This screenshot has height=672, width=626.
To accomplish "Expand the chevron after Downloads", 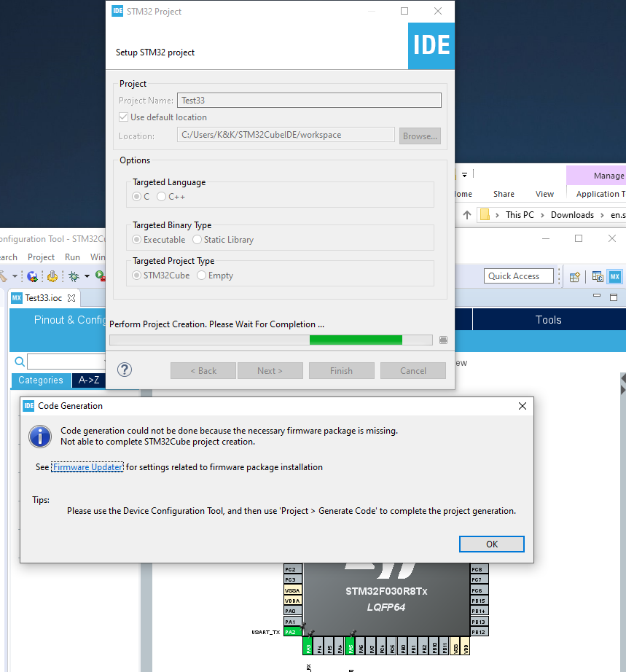I will tap(602, 215).
